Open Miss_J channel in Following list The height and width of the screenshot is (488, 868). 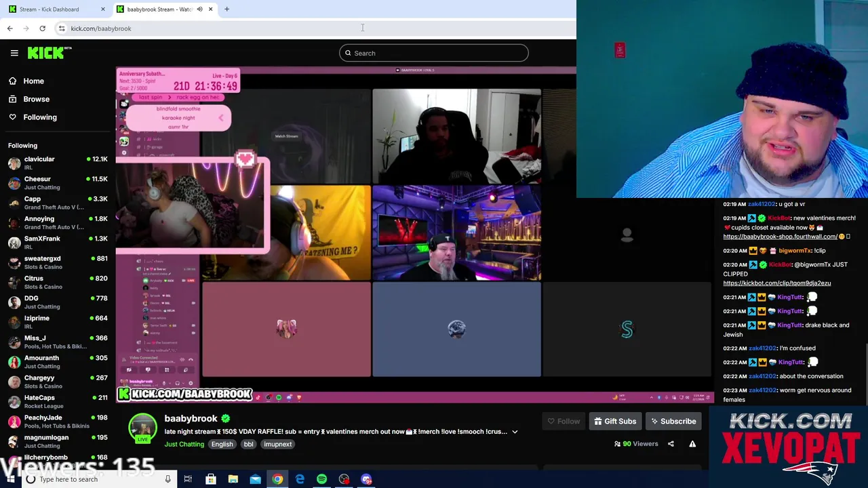point(57,342)
